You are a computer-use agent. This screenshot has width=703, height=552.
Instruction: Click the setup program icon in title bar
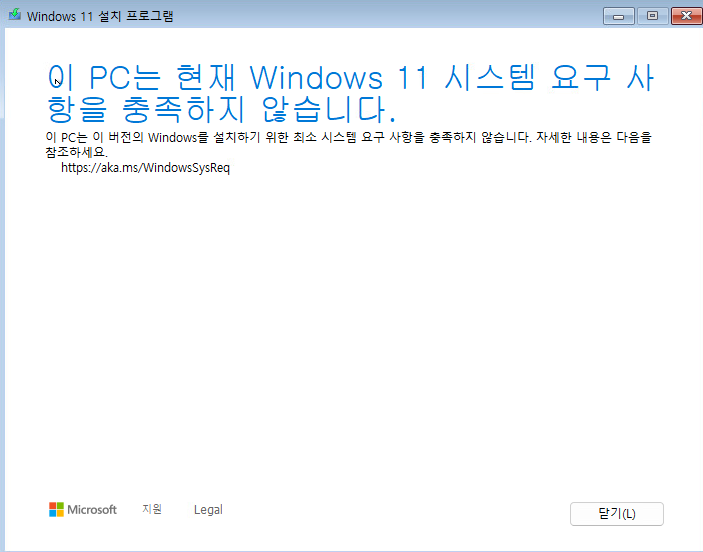pos(15,15)
